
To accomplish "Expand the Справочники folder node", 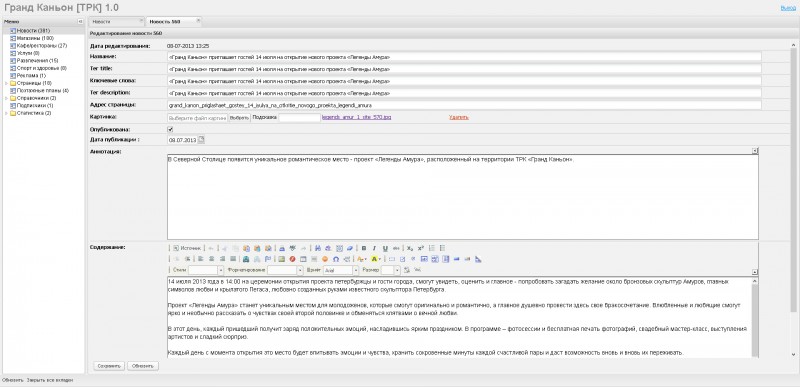I will point(6,98).
